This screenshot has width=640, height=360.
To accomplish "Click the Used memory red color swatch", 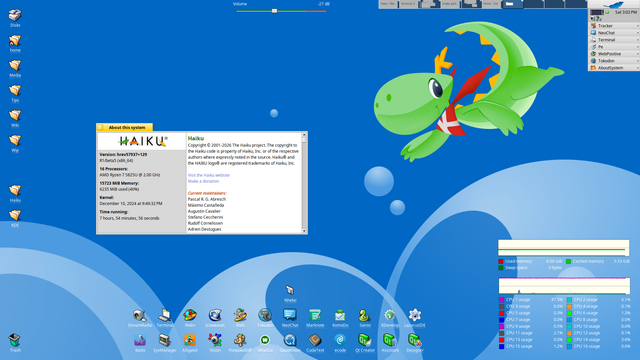I will pyautogui.click(x=501, y=261).
